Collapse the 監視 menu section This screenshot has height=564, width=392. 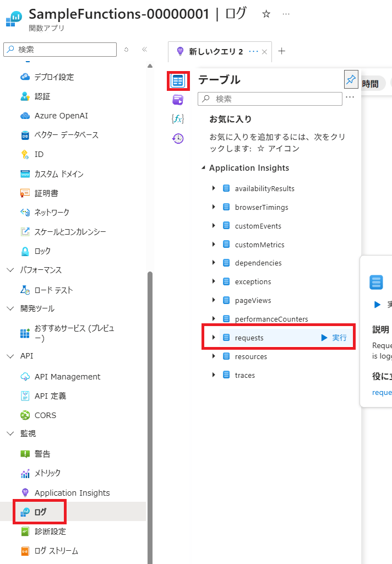[10, 433]
